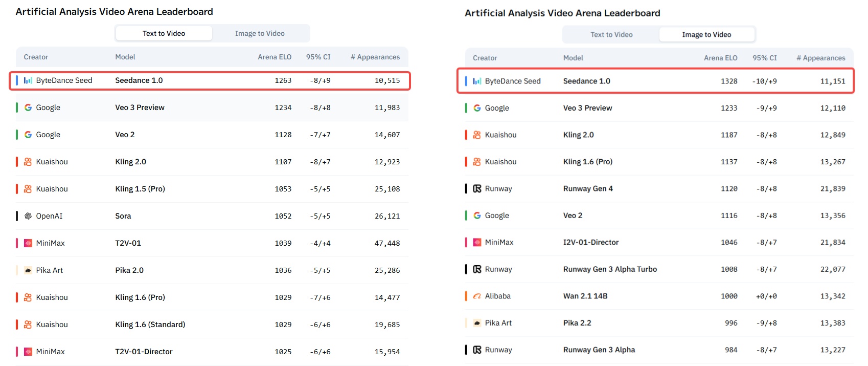This screenshot has width=868, height=366.
Task: Click Runway Gen 4 model name
Action: [x=588, y=188]
